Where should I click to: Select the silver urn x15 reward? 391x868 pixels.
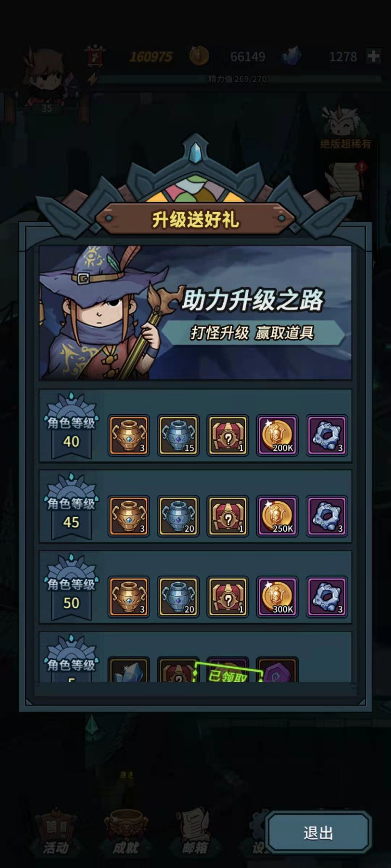pyautogui.click(x=178, y=435)
